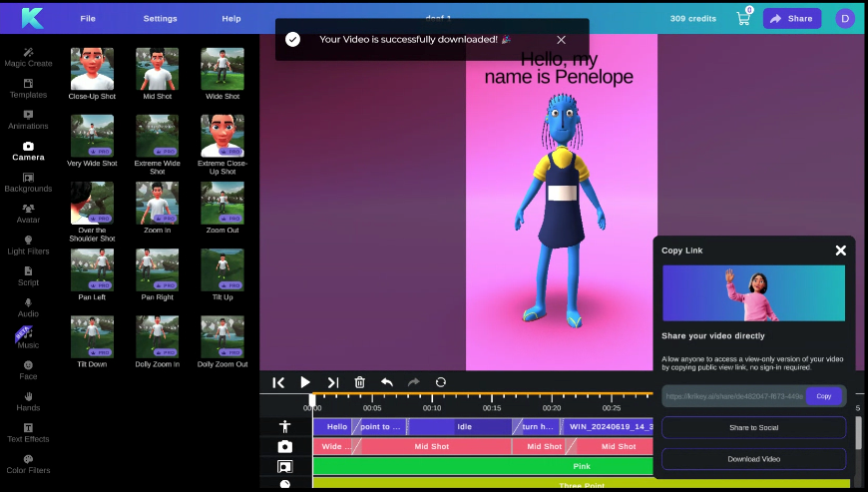Dismiss the download success notification

[x=561, y=40]
